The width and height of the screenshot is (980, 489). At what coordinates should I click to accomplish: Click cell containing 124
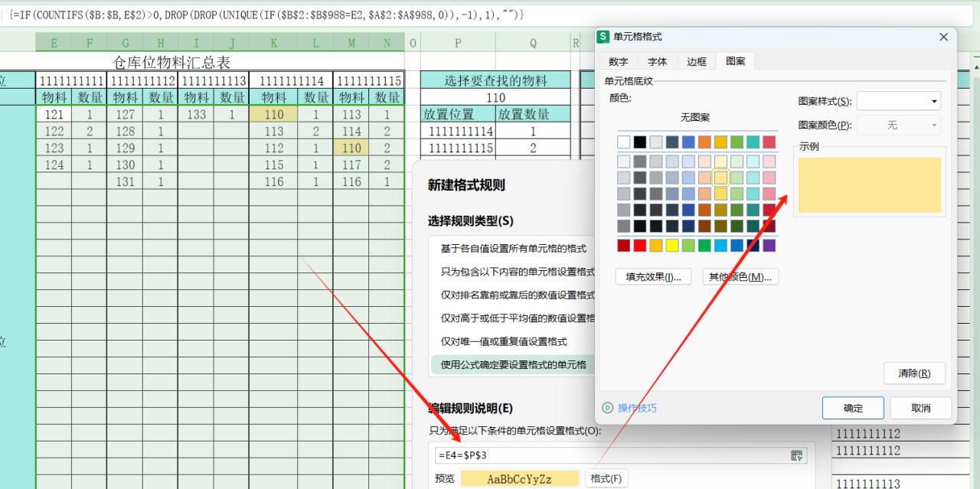pyautogui.click(x=54, y=165)
